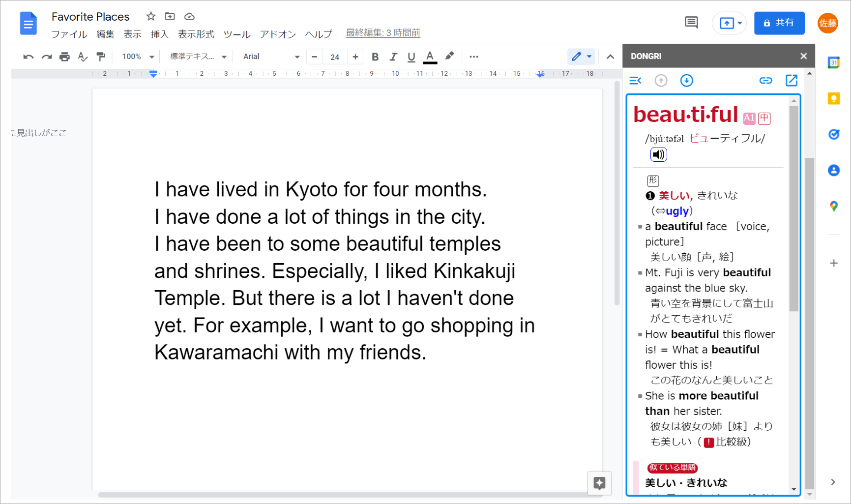
Task: Toggle underline formatting
Action: pyautogui.click(x=411, y=57)
